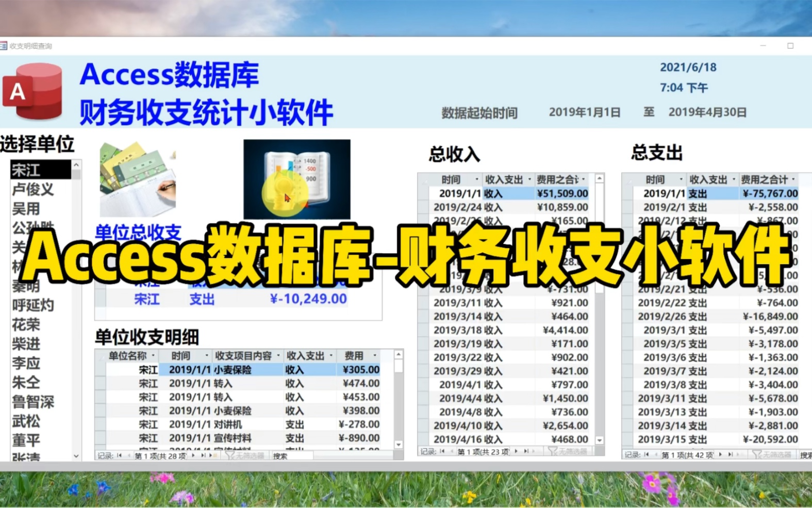Open 时间 column dropdown in 单位收支明细

pyautogui.click(x=207, y=355)
